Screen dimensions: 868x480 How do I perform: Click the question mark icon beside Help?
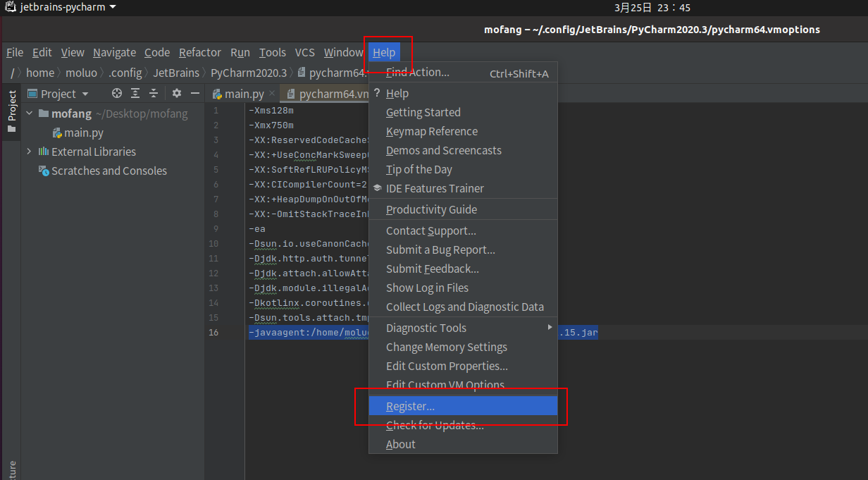pyautogui.click(x=378, y=93)
